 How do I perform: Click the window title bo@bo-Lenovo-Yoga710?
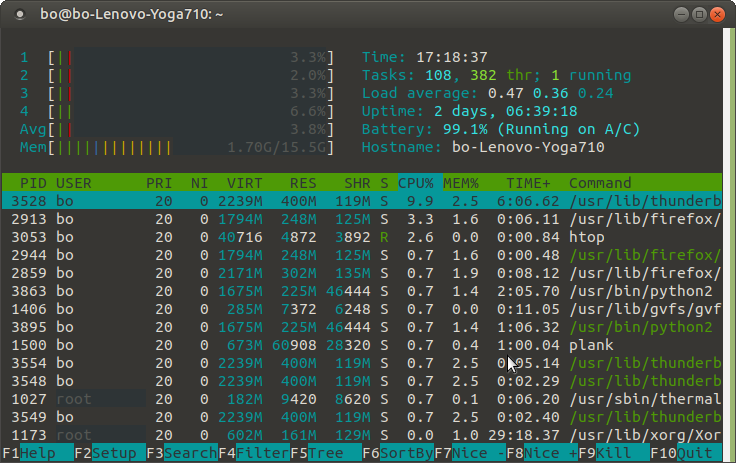click(131, 15)
